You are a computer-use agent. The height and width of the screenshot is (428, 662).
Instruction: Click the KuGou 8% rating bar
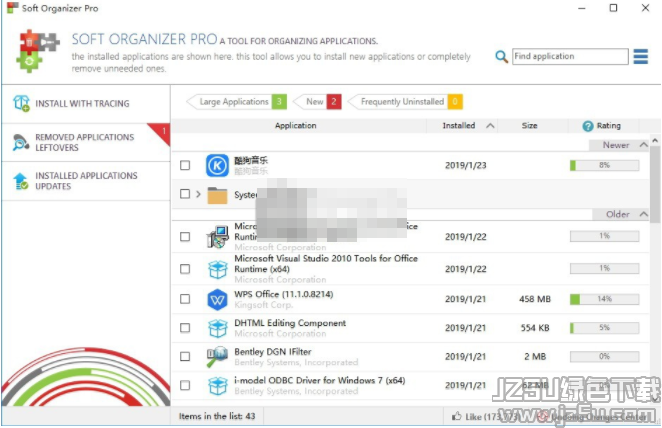click(604, 165)
